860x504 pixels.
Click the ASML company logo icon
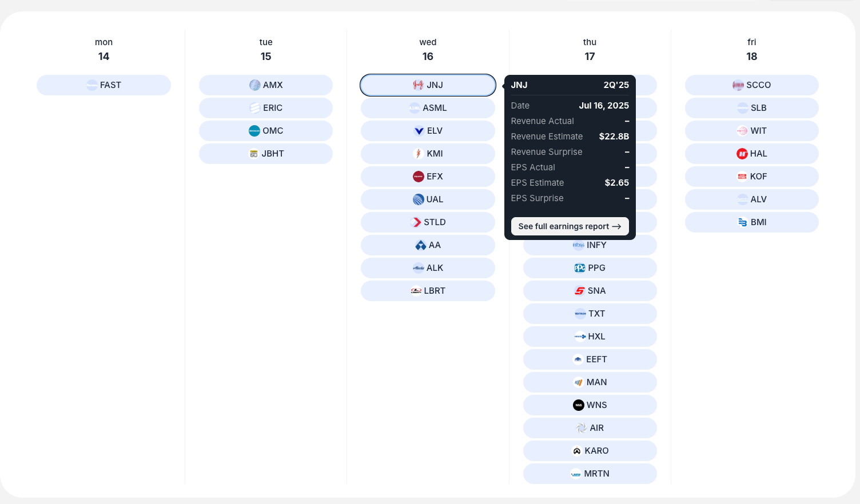tap(415, 108)
